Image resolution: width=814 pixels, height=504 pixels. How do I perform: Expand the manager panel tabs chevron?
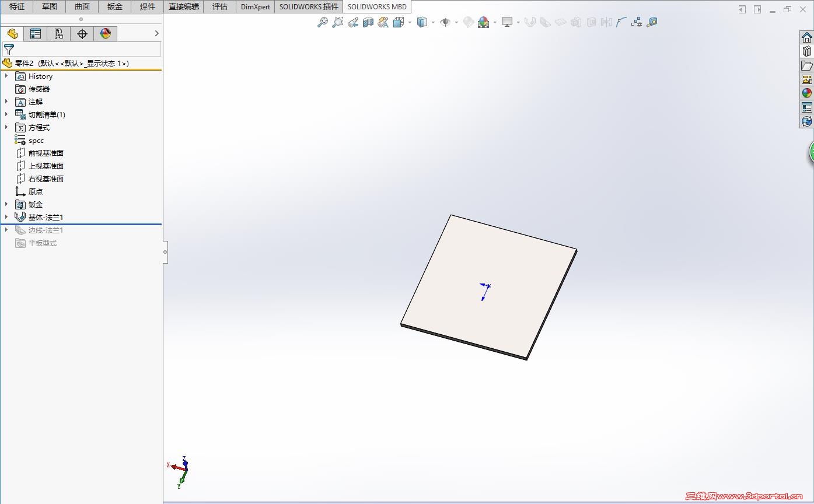156,33
